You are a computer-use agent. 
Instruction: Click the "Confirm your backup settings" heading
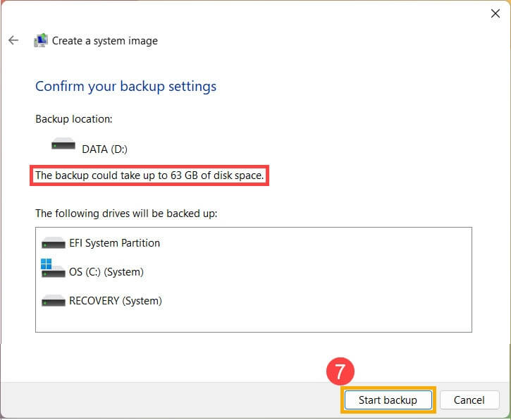tap(125, 87)
